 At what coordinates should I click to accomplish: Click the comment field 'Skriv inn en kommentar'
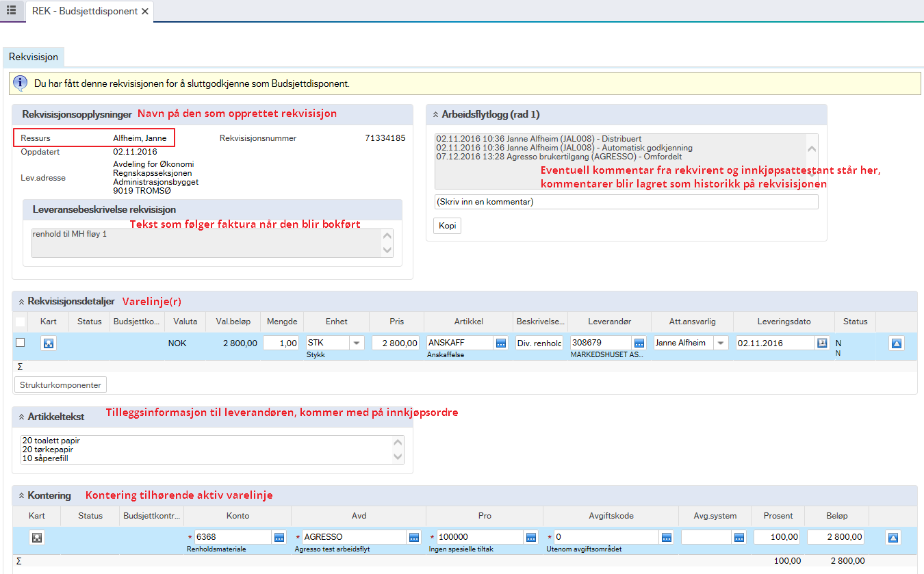626,202
